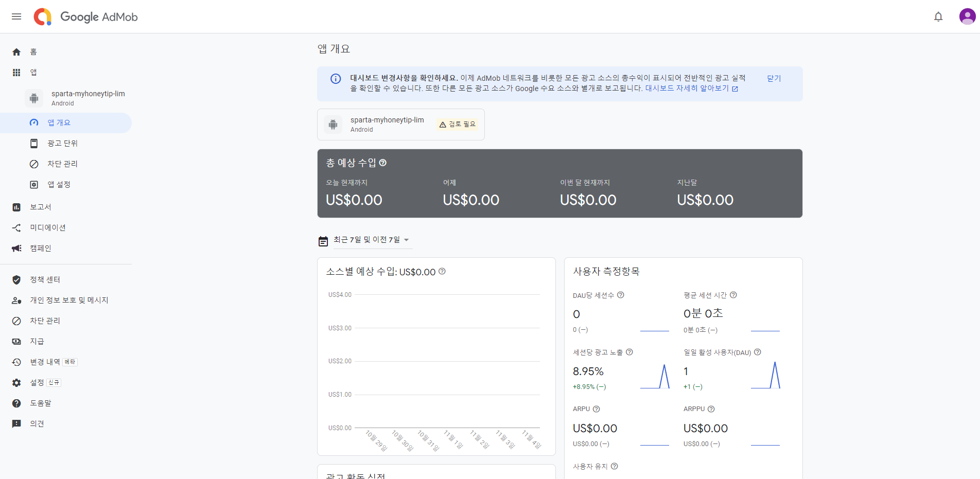
Task: Click the 앱 grid icon in sidebar
Action: click(x=16, y=73)
